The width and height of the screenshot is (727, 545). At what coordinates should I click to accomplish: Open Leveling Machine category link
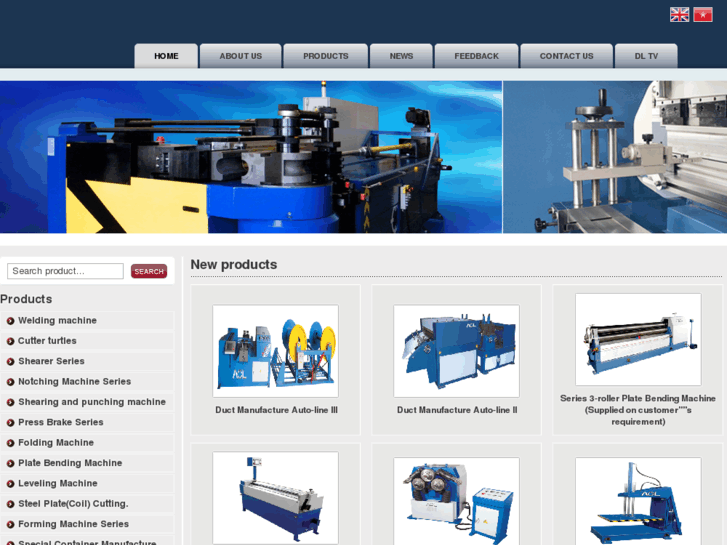(58, 484)
